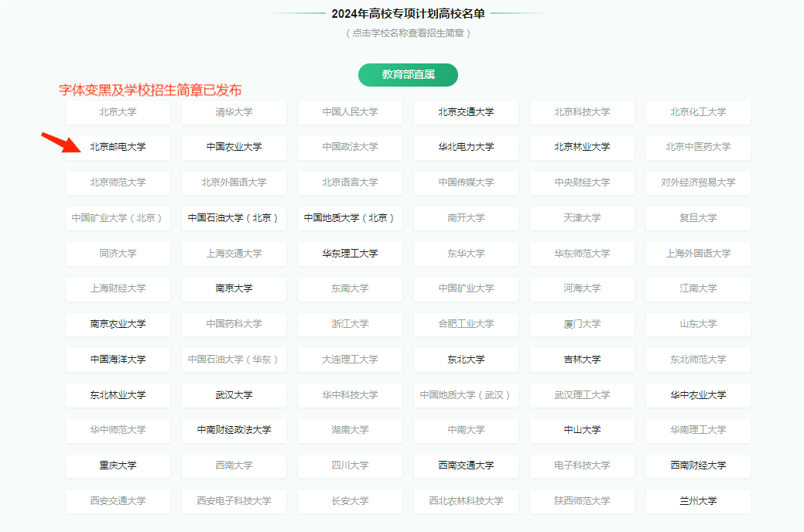Select 兰州大学 card
Viewport: 804px width, 532px height.
(698, 501)
